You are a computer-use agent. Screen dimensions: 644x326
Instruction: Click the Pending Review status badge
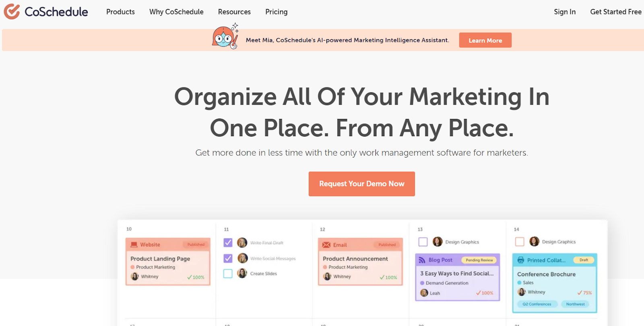pyautogui.click(x=479, y=260)
